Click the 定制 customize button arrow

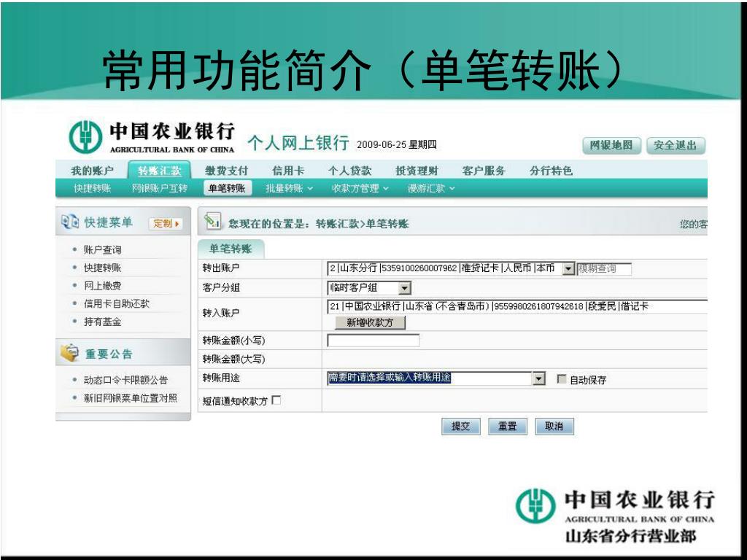pos(177,223)
